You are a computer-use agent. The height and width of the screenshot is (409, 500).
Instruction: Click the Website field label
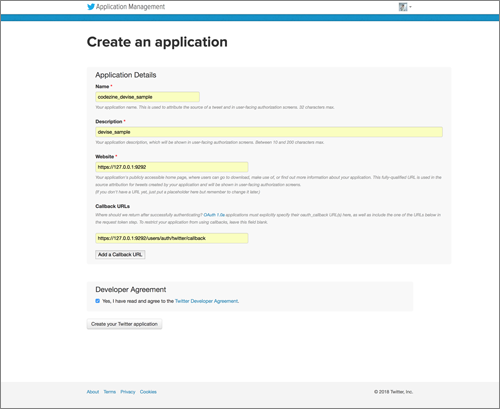105,157
